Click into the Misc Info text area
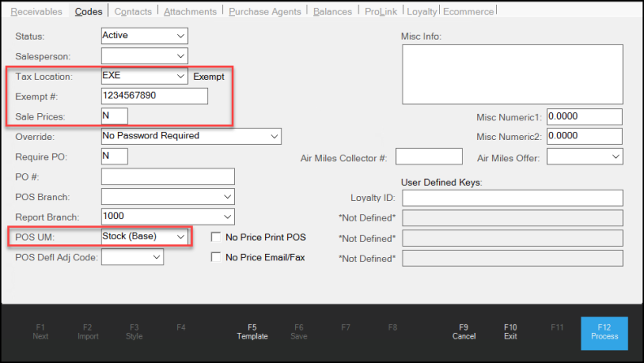The image size is (644, 363). (511, 75)
